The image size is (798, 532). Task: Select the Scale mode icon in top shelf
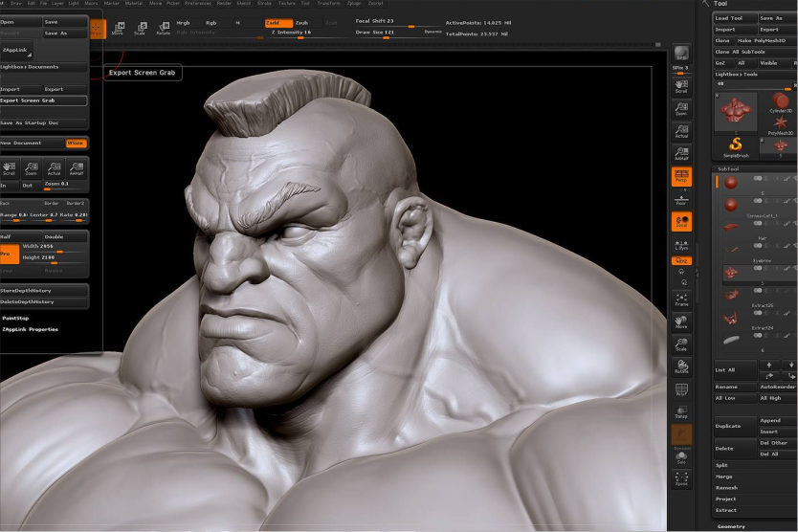[141, 29]
